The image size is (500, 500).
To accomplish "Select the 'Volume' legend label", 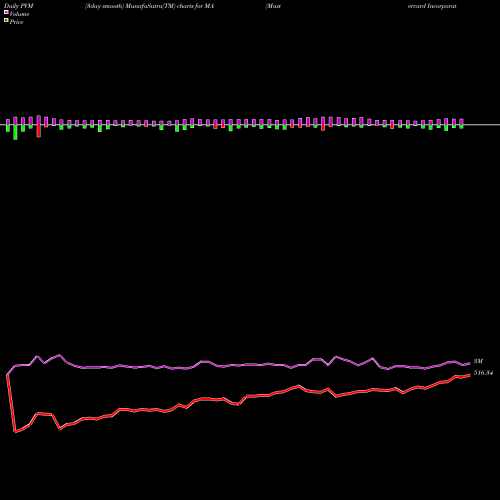I will coord(19,14).
